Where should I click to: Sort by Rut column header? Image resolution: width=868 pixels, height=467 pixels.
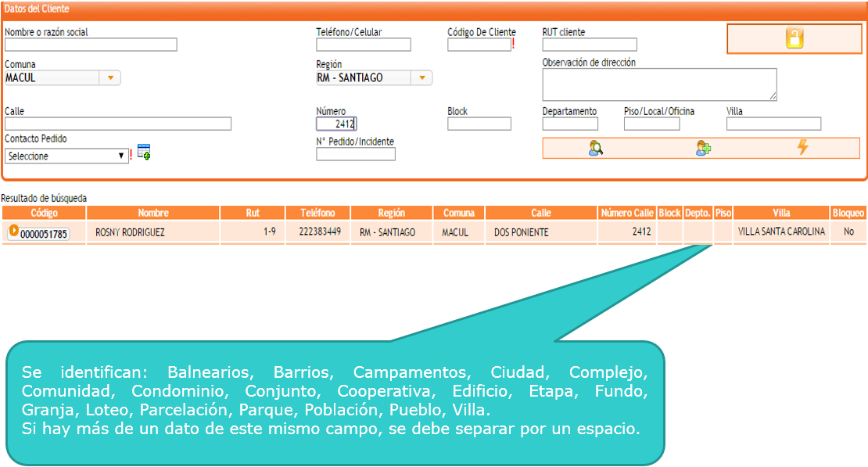[x=253, y=213]
